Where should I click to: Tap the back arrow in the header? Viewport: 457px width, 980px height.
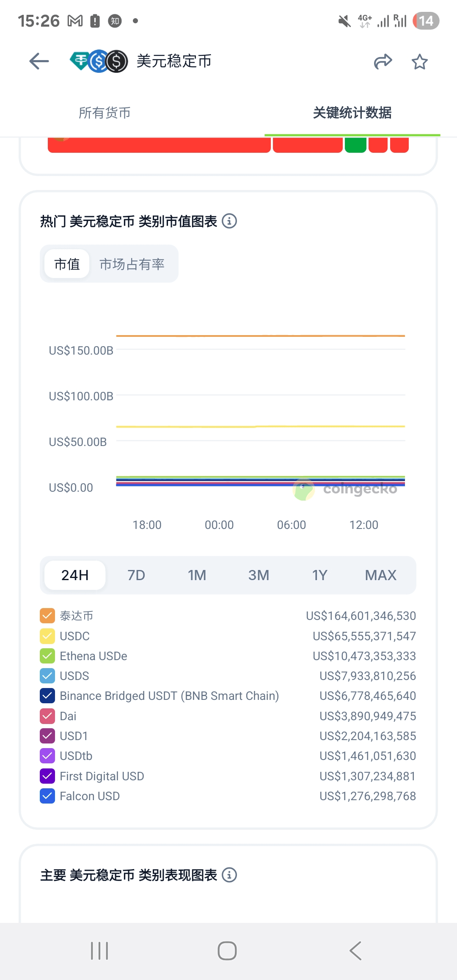click(x=39, y=61)
